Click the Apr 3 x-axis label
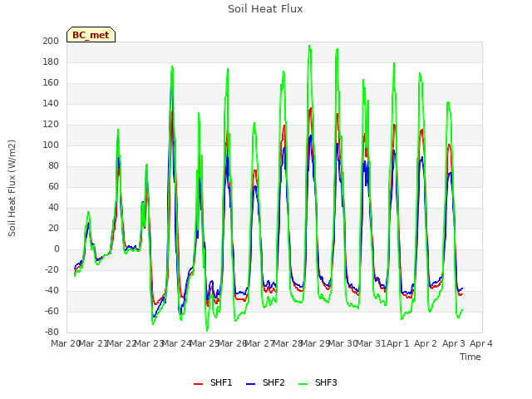532x399 pixels. pyautogui.click(x=453, y=343)
